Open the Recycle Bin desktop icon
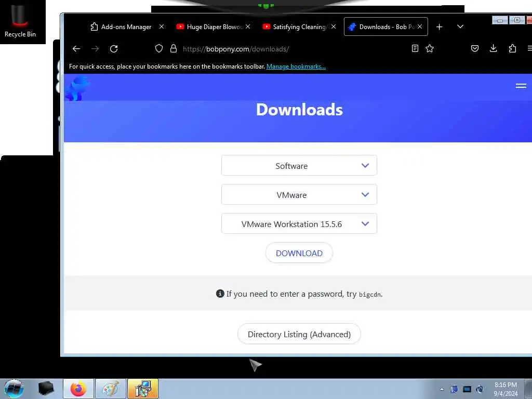532x399 pixels. 20,21
